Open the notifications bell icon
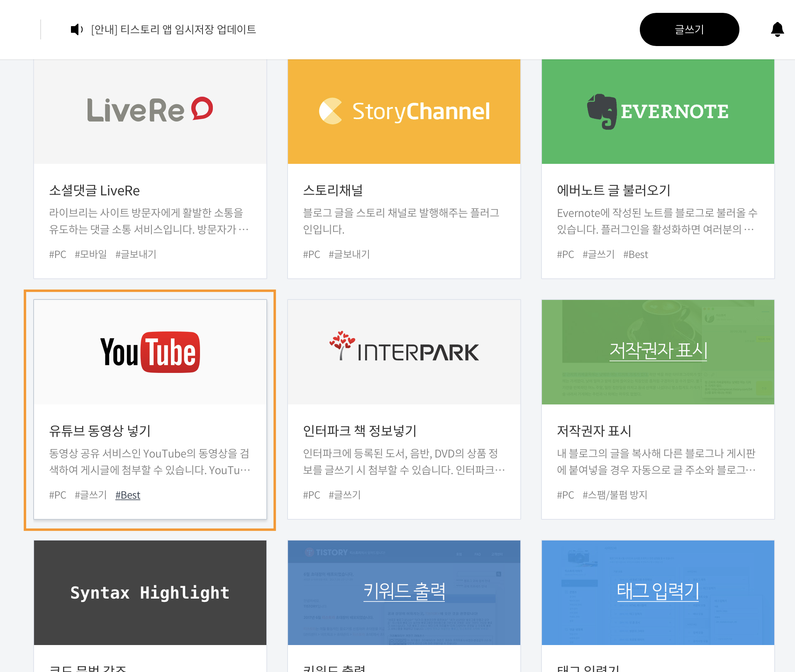This screenshot has height=672, width=795. (x=777, y=29)
